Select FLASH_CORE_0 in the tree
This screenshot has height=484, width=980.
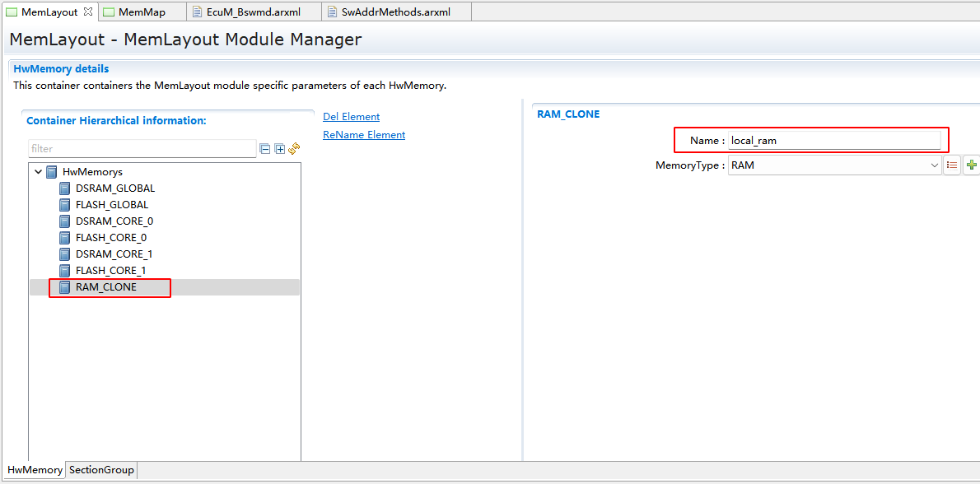[111, 238]
